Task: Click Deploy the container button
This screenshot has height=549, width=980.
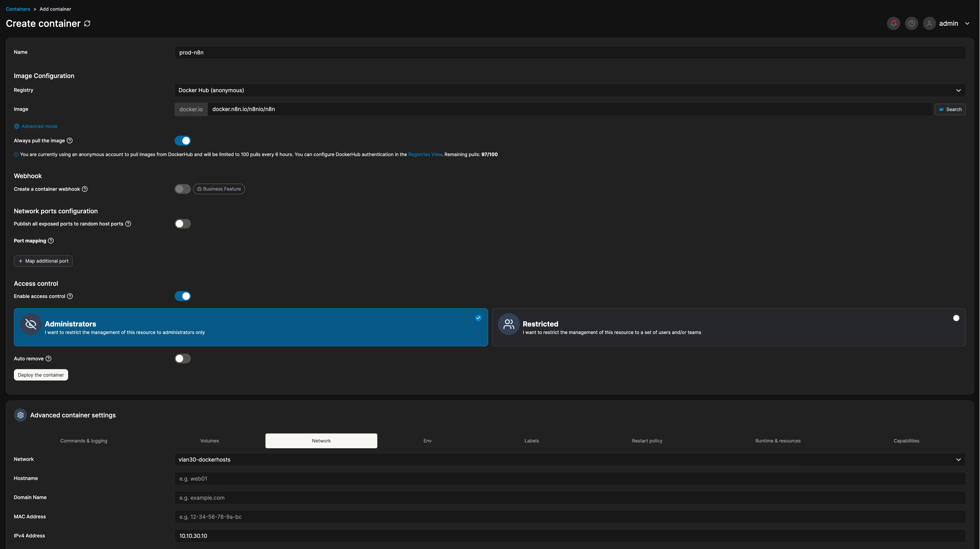Action: 41,375
